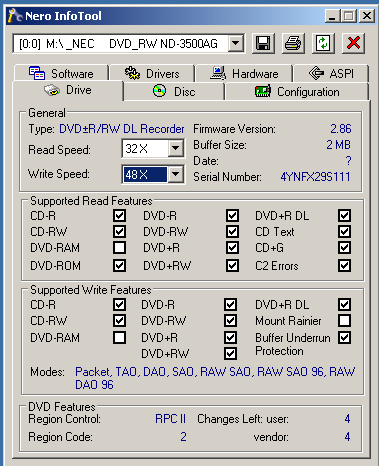
Task: Click the printer icon
Action: coord(293,43)
